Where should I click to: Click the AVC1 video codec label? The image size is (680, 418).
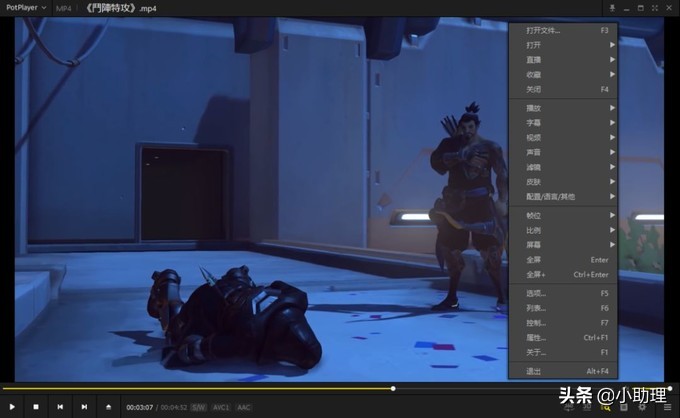(x=221, y=407)
